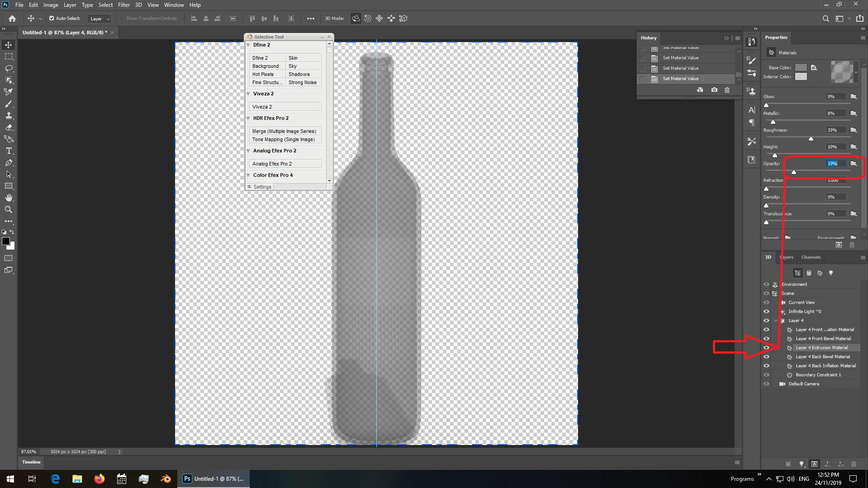Filter 3D panel by Materials
The width and height of the screenshot is (868, 488).
(x=820, y=273)
